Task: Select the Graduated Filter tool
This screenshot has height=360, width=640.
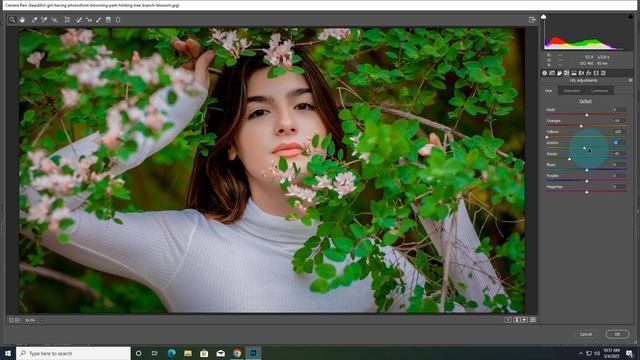Action: [x=108, y=20]
